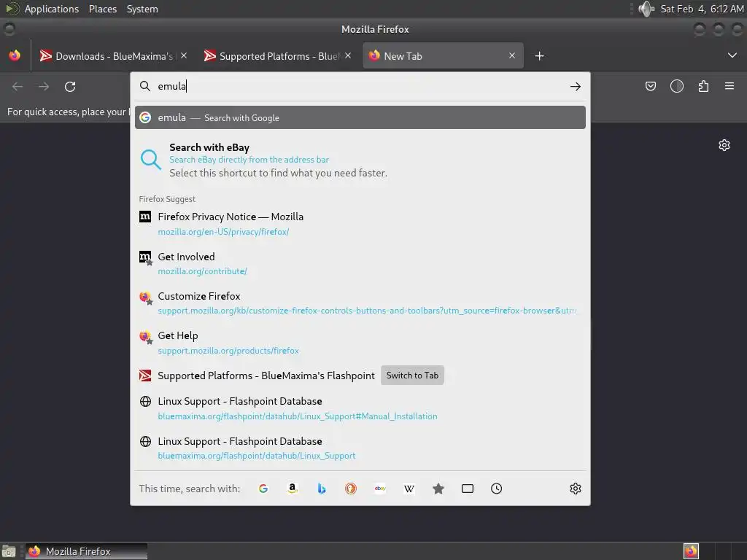
Task: Search only history using the clock icon
Action: tap(496, 489)
